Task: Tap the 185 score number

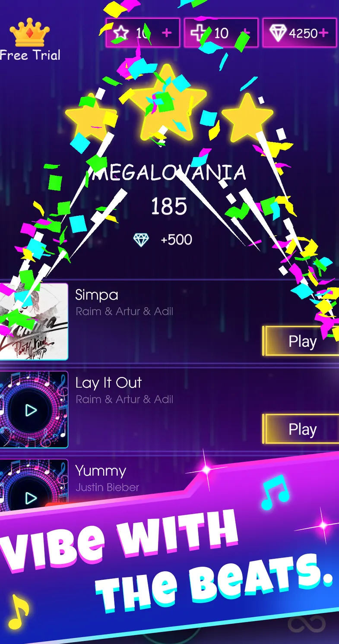Action: point(169,207)
